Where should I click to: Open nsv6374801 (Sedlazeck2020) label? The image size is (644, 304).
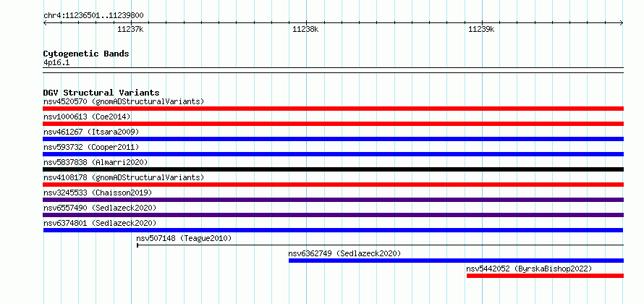tap(100, 223)
